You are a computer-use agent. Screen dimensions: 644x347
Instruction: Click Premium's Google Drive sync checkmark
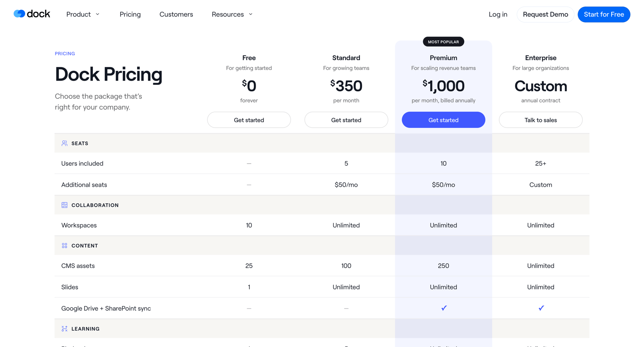click(444, 308)
